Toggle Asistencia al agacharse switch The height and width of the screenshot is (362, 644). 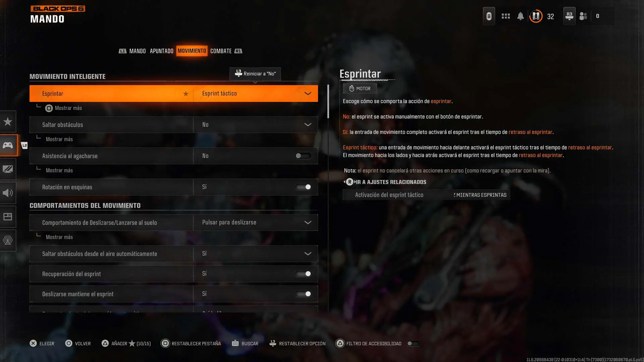(x=303, y=156)
